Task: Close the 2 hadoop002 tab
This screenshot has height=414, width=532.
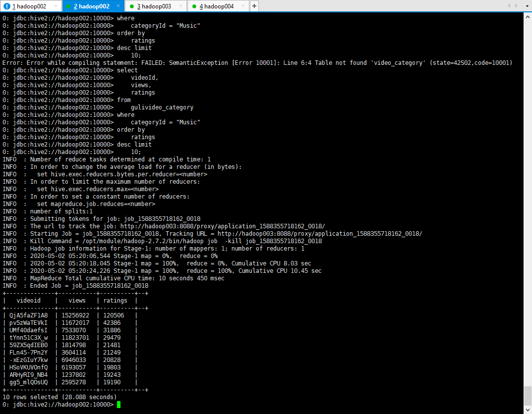Action: 118,6
